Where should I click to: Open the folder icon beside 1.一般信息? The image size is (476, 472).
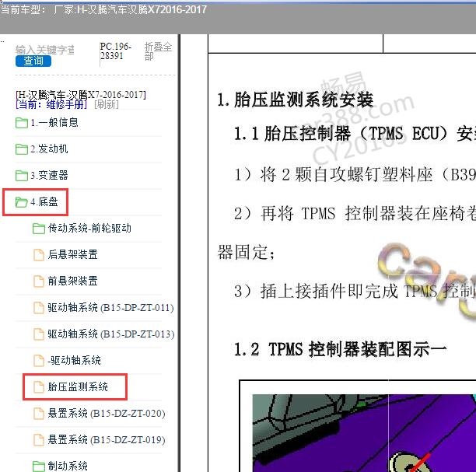[x=22, y=123]
